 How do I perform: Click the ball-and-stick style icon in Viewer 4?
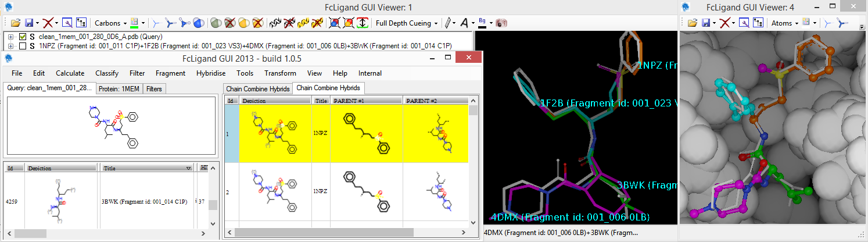point(842,23)
